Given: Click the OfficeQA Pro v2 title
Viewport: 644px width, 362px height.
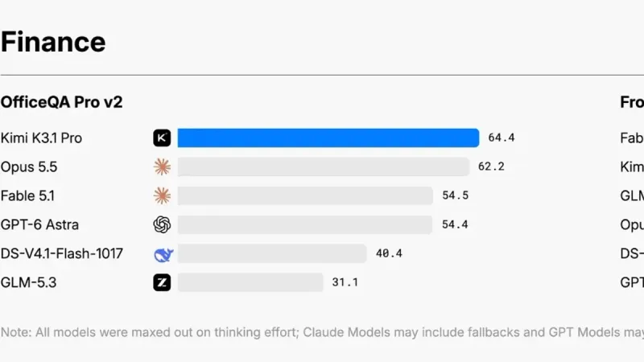Looking at the screenshot, I should 61,102.
